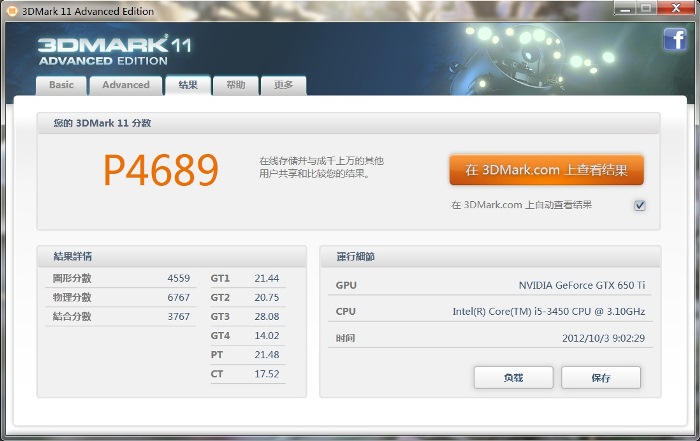Viewport: 700px width, 441px height.
Task: Open the 更多 more tab
Action: coord(283,85)
